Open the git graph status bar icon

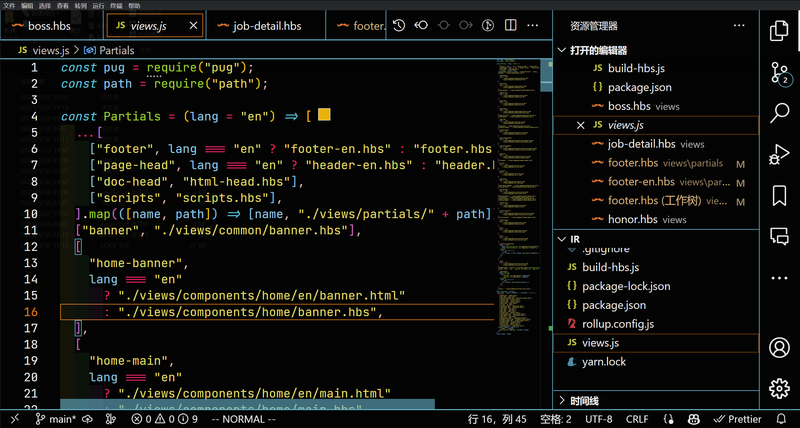pyautogui.click(x=111, y=419)
